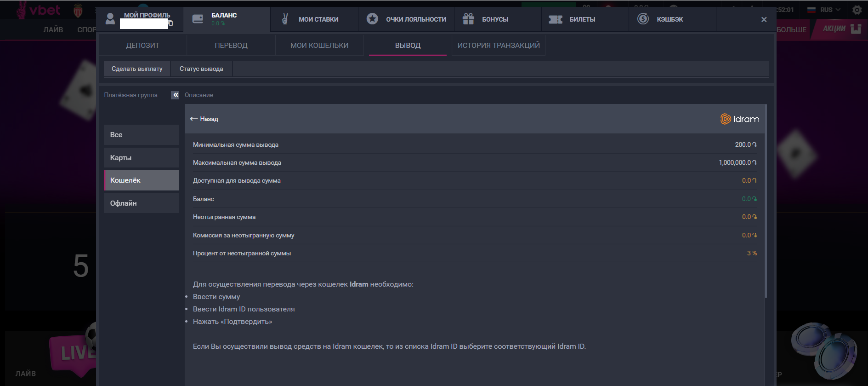Screen dimensions: 868x386
Task: Click the dollar coin icon for КЭШБЭК
Action: coord(643,19)
